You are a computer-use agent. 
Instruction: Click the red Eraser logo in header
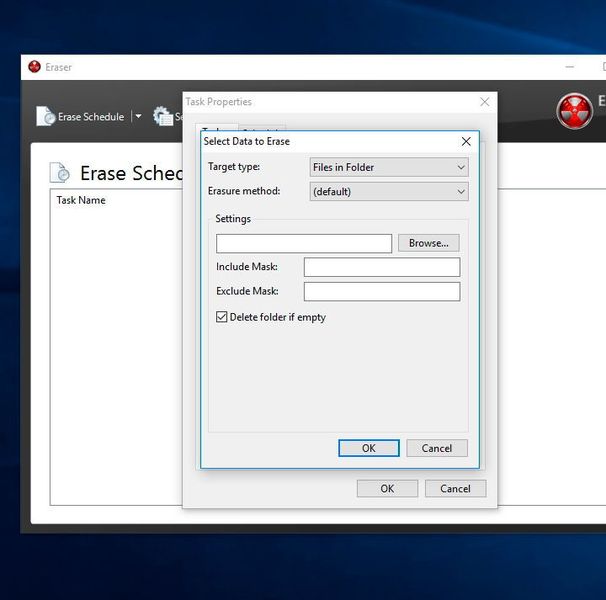point(574,111)
